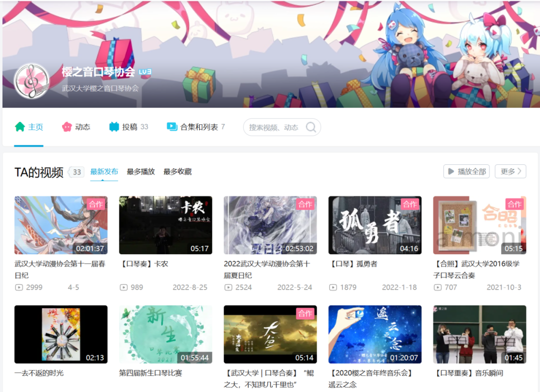Open the 投稿 submissions tab
The width and height of the screenshot is (540, 392).
click(128, 127)
